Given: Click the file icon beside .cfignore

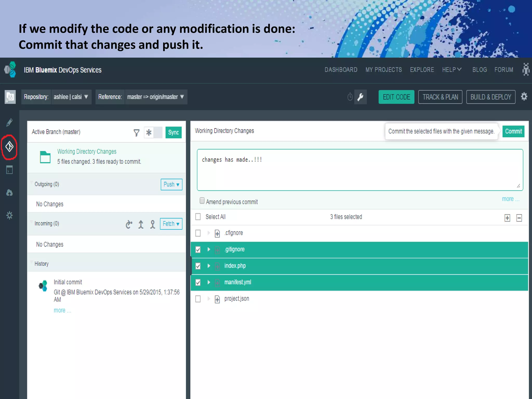Looking at the screenshot, I should coord(217,233).
